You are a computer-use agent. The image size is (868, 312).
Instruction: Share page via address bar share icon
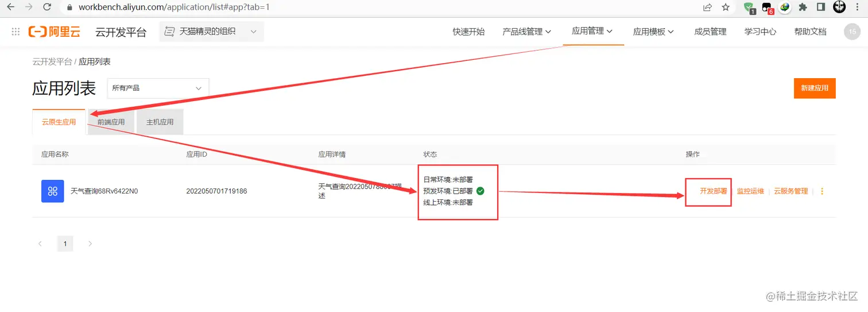pos(707,7)
